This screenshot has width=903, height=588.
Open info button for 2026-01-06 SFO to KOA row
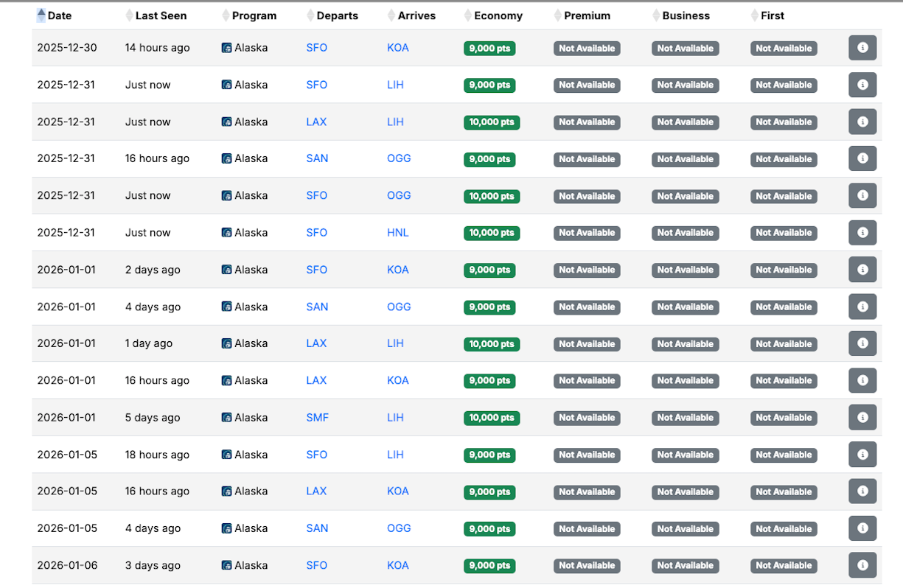862,565
